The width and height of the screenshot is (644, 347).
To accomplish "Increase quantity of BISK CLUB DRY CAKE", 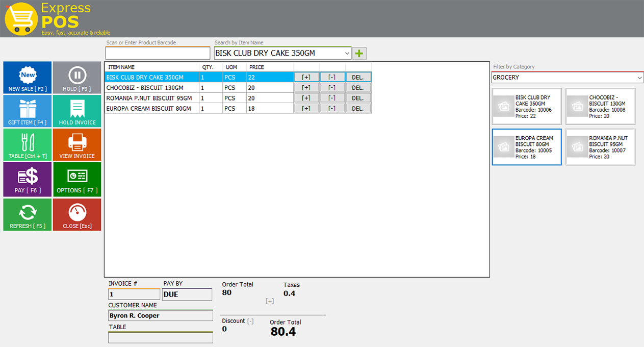I will pyautogui.click(x=306, y=77).
